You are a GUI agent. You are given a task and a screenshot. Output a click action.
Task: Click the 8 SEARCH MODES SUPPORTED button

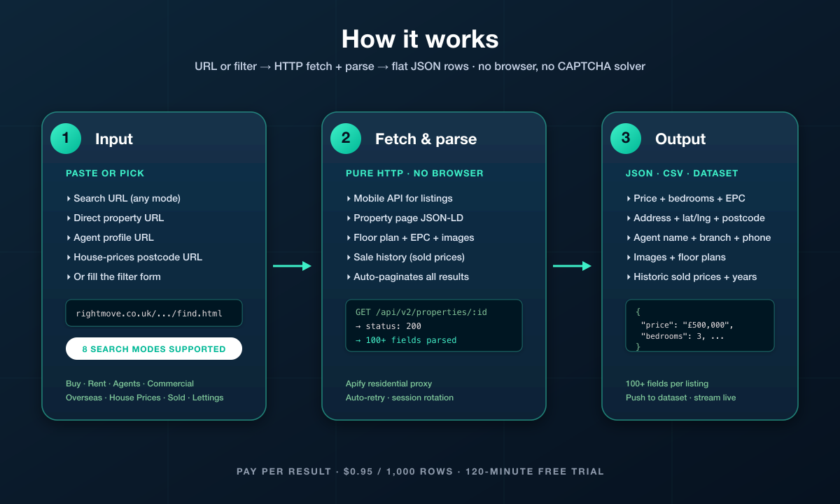154,349
